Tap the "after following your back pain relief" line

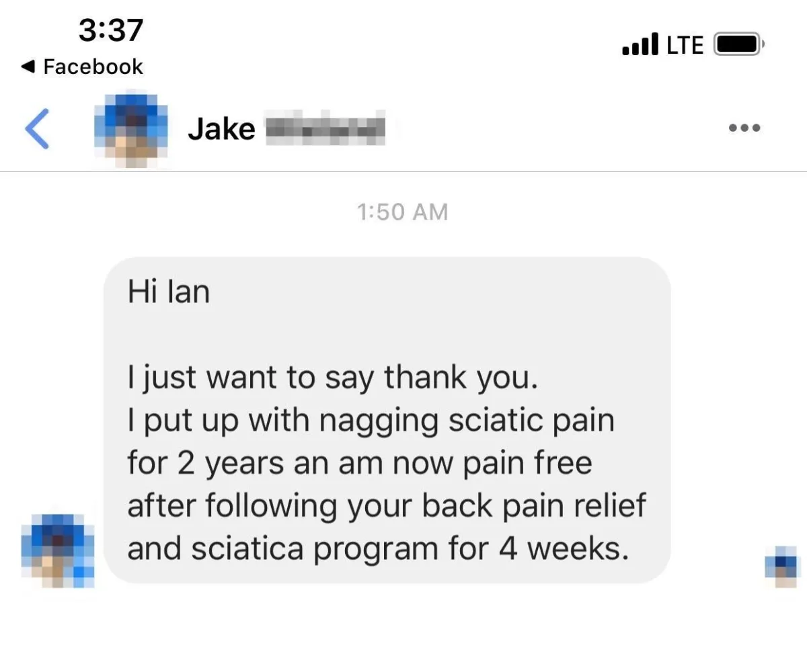pos(386,507)
